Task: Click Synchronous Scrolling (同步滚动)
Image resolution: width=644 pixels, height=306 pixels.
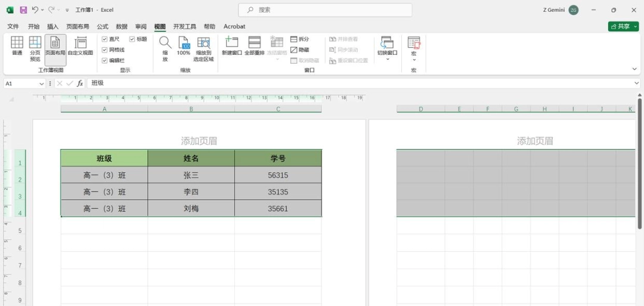Action: (x=343, y=50)
